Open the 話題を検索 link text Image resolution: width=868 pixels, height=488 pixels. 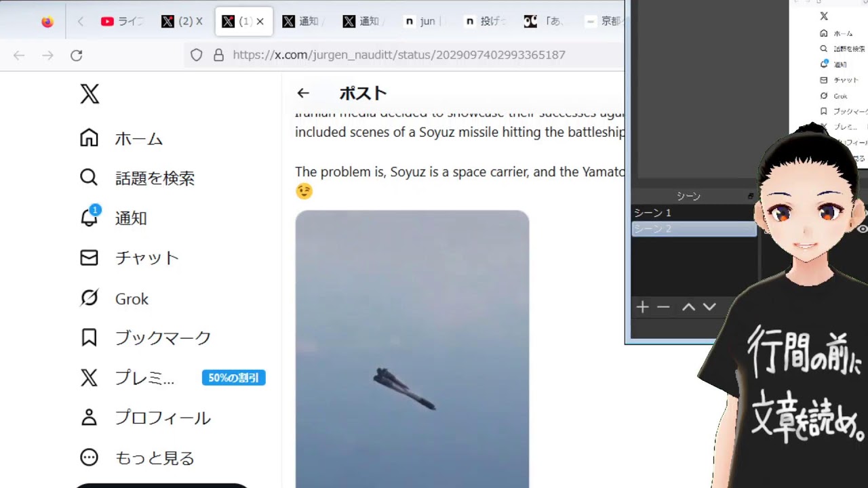tap(155, 178)
